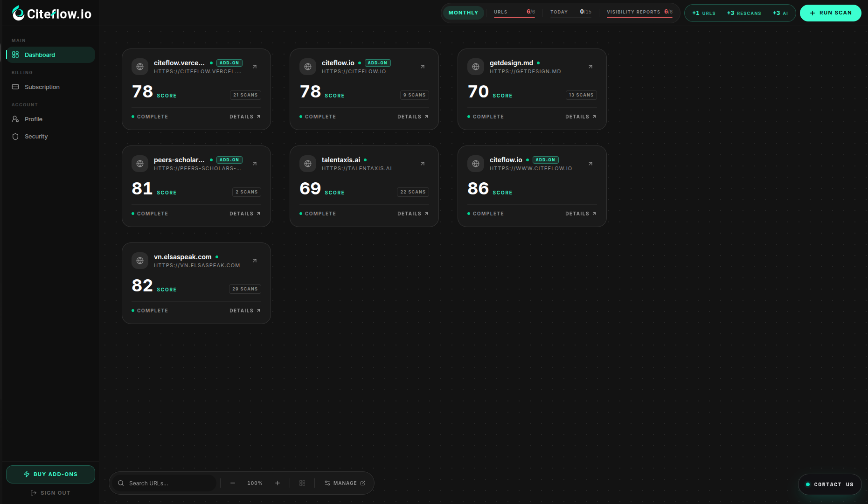Open the Profile settings

(x=50, y=119)
